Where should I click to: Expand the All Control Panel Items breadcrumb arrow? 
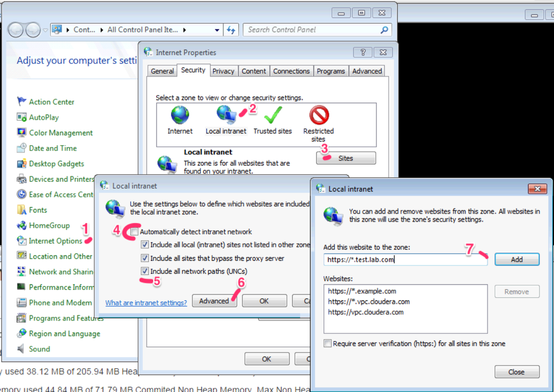(184, 30)
